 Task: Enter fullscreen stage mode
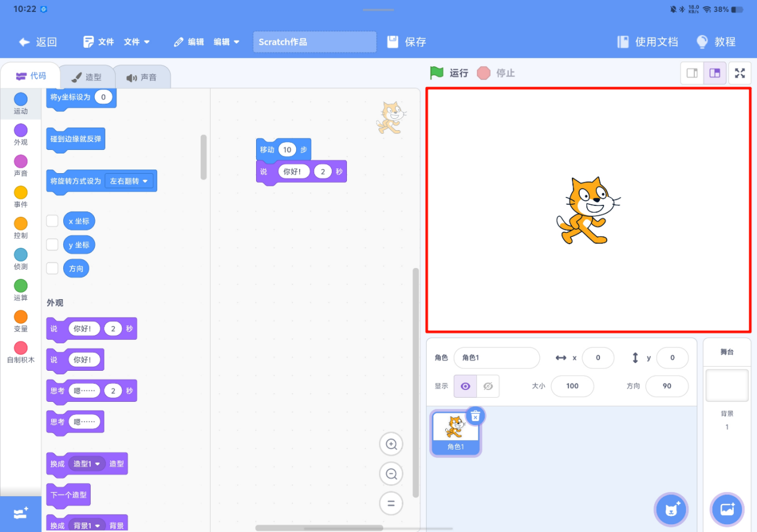click(740, 73)
